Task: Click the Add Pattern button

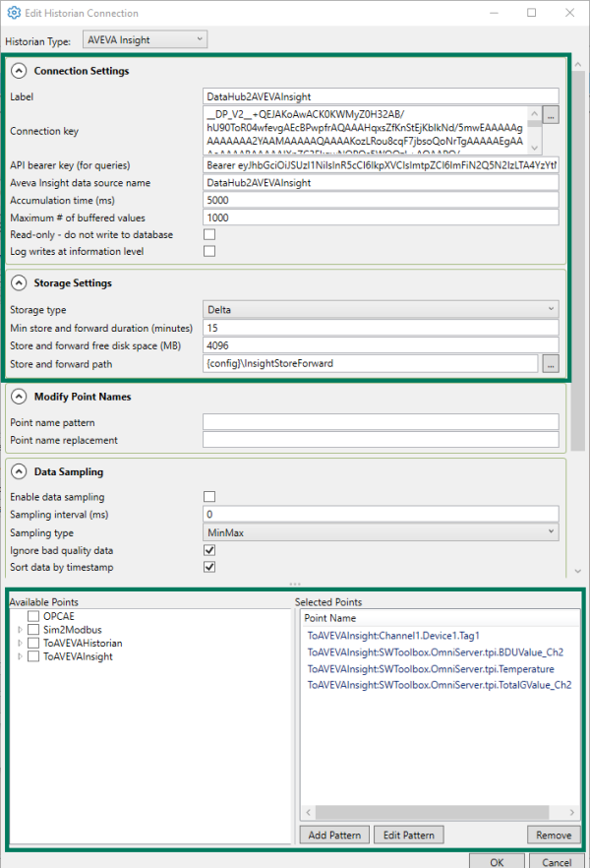Action: [x=333, y=835]
